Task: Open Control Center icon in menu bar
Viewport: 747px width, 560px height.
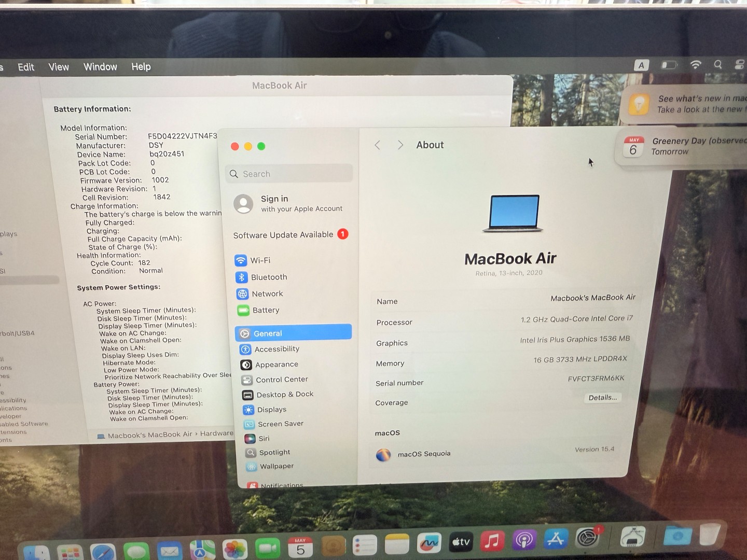Action: 740,64
